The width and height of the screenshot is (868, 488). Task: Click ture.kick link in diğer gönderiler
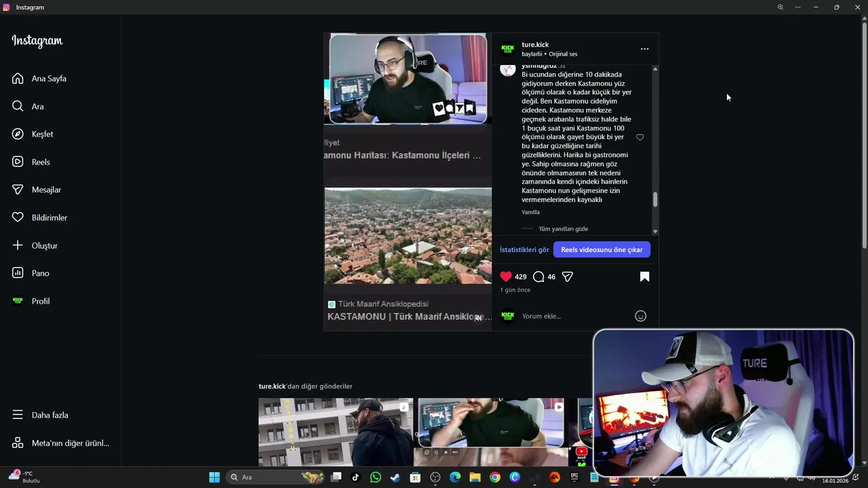tap(272, 386)
